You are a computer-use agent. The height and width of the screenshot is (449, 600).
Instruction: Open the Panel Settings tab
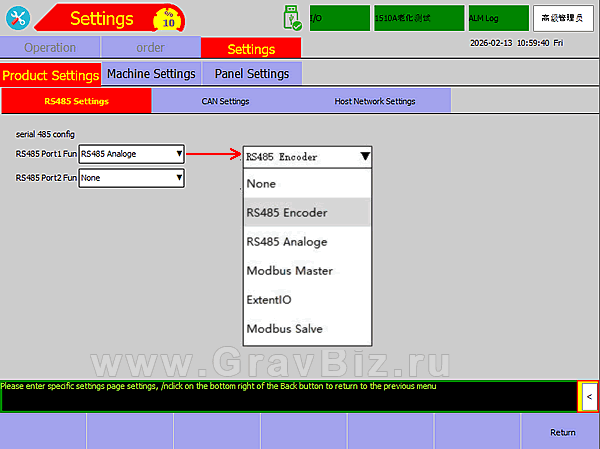pyautogui.click(x=252, y=74)
